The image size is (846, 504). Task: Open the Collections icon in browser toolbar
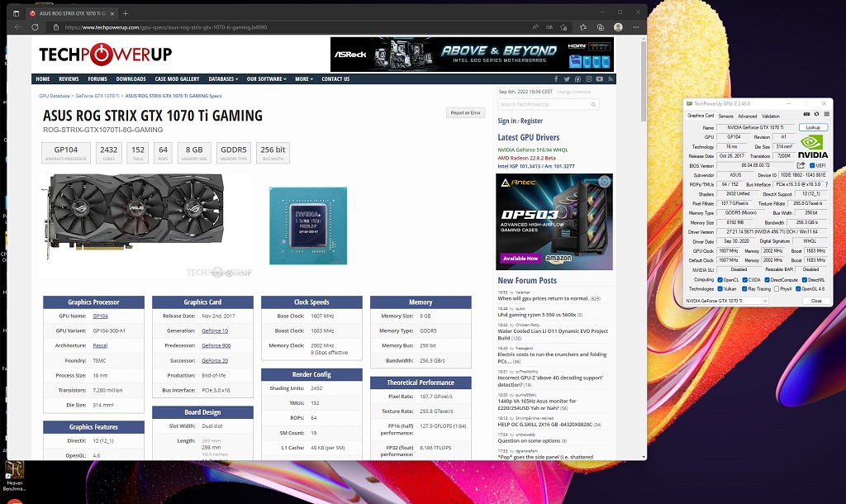click(601, 27)
